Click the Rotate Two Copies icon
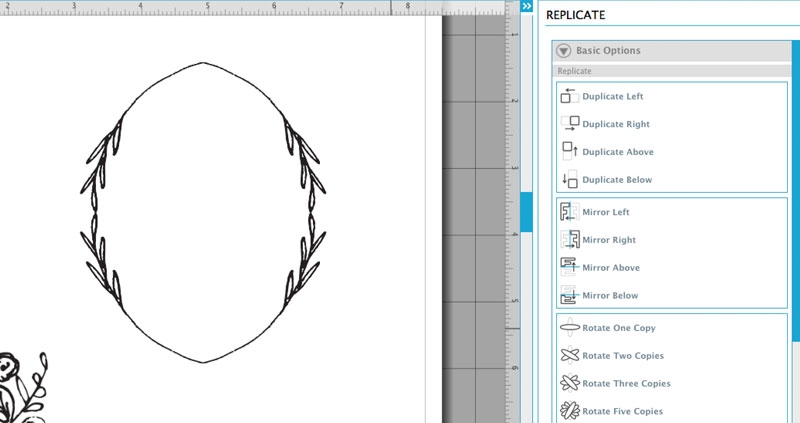800x423 pixels. 570,355
